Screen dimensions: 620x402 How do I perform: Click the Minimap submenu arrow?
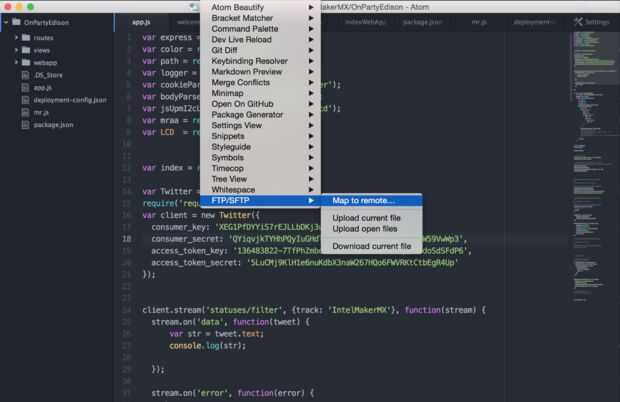point(311,93)
